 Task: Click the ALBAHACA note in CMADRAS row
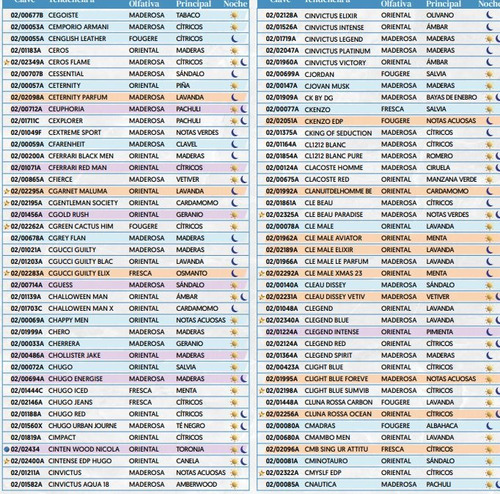(442, 426)
